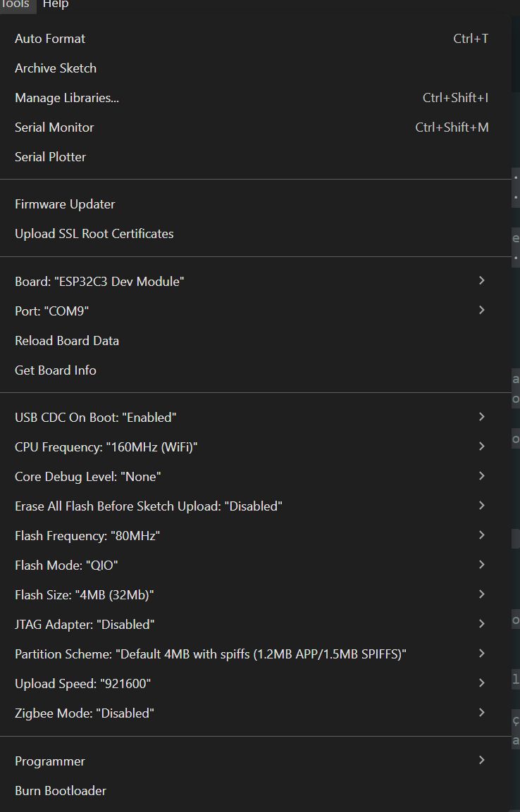Choose Upload SSL Root Certificates
Screen dimensions: 520x812
tap(94, 234)
